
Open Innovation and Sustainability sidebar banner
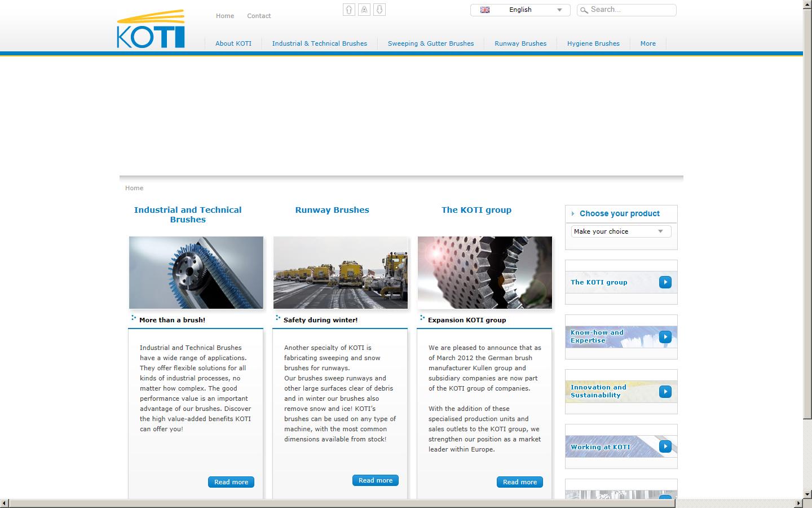pos(621,392)
